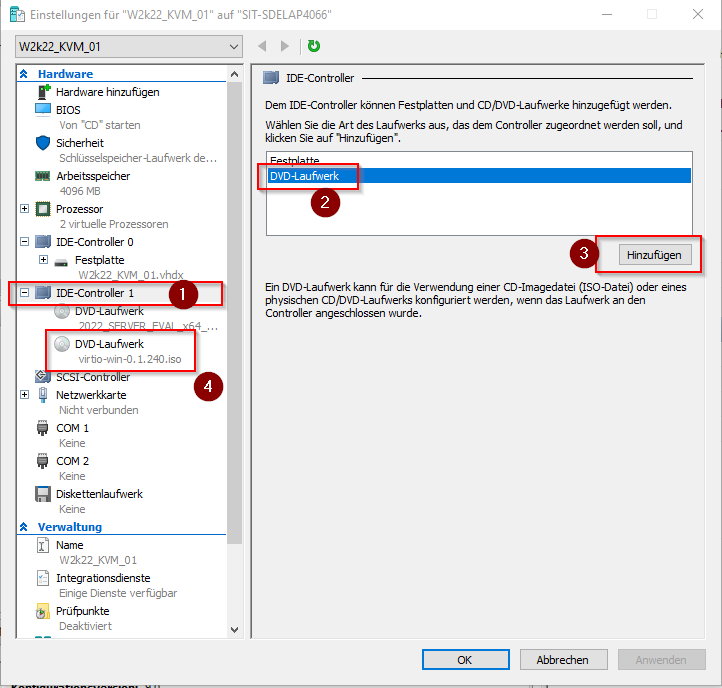Viewport: 722px width, 688px height.
Task: Click the Prüfpunkte checkpoint icon
Action: click(43, 611)
